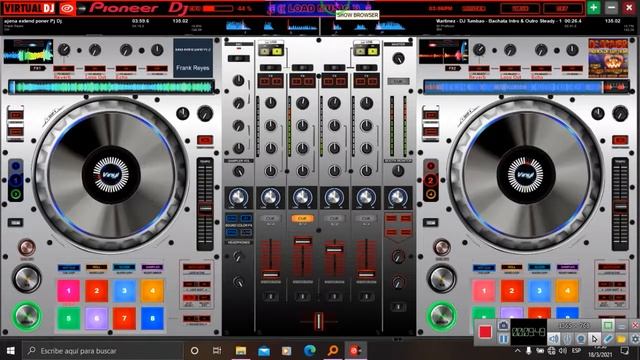This screenshot has height=360, width=640.
Task: Click the right deck jog wheel center
Action: click(526, 175)
